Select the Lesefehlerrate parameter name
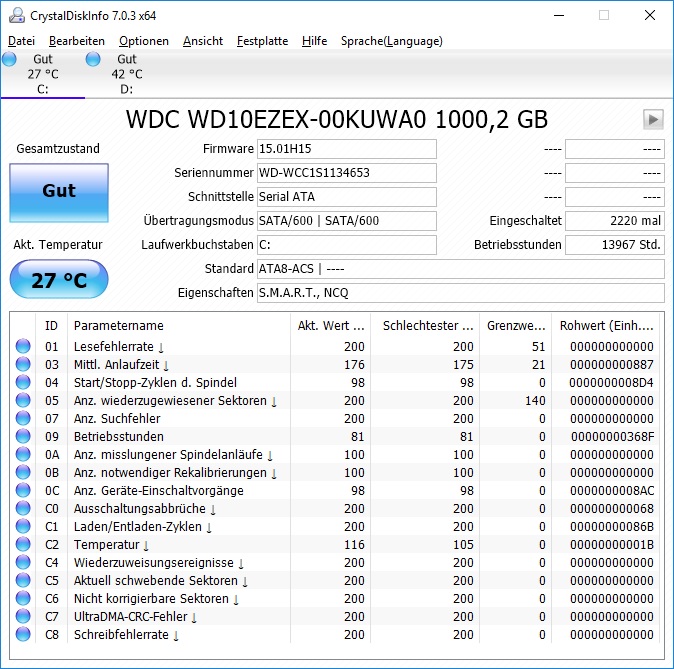Image resolution: width=674 pixels, height=669 pixels. click(x=119, y=347)
